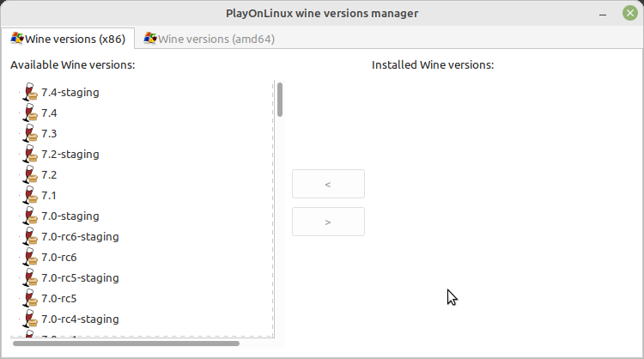This screenshot has width=644, height=359.
Task: Select version 7.4-staging in the list
Action: pyautogui.click(x=70, y=93)
